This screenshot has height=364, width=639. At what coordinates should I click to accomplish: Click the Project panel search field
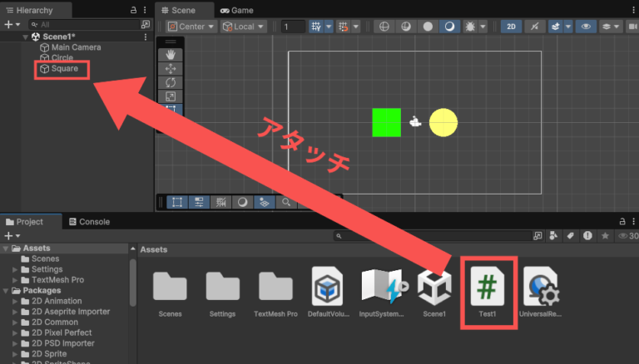(433, 236)
